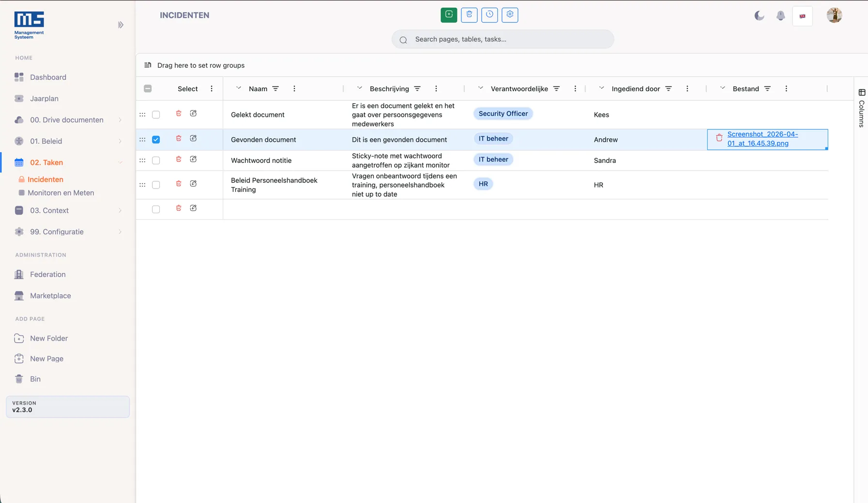
Task: Open Beschrijving column three-dot menu
Action: tap(436, 89)
